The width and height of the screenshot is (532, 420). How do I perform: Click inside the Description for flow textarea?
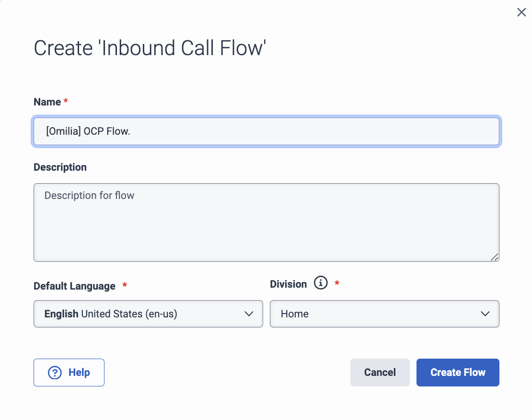(x=266, y=222)
